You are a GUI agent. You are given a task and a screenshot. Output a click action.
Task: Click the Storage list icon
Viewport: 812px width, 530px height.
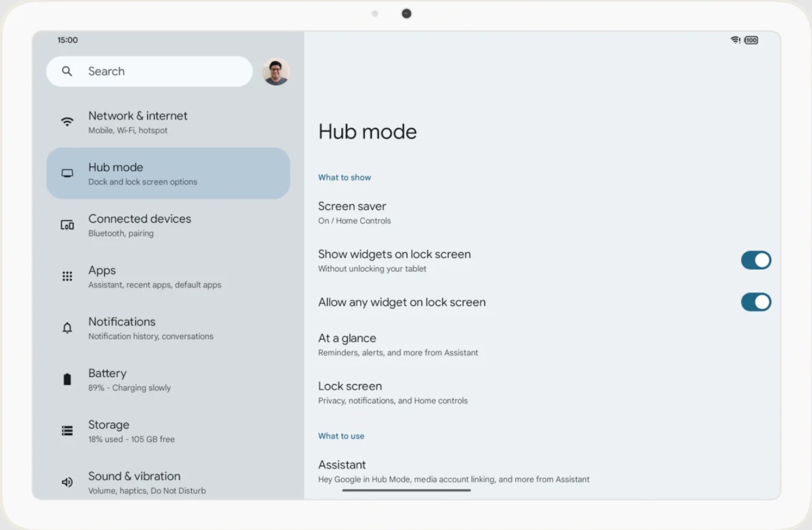67,431
